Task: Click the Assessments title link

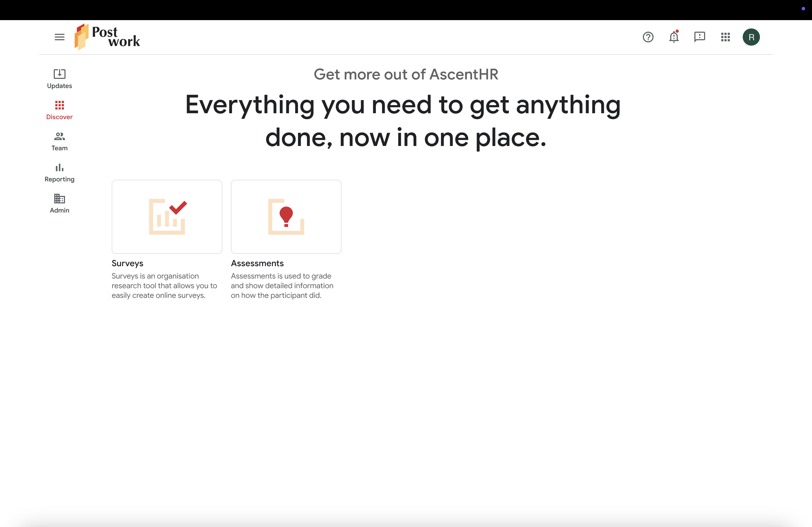Action: 257,263
